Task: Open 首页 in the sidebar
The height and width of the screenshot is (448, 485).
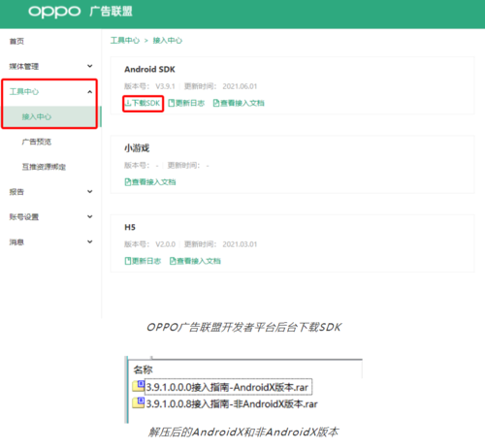Action: pyautogui.click(x=16, y=42)
